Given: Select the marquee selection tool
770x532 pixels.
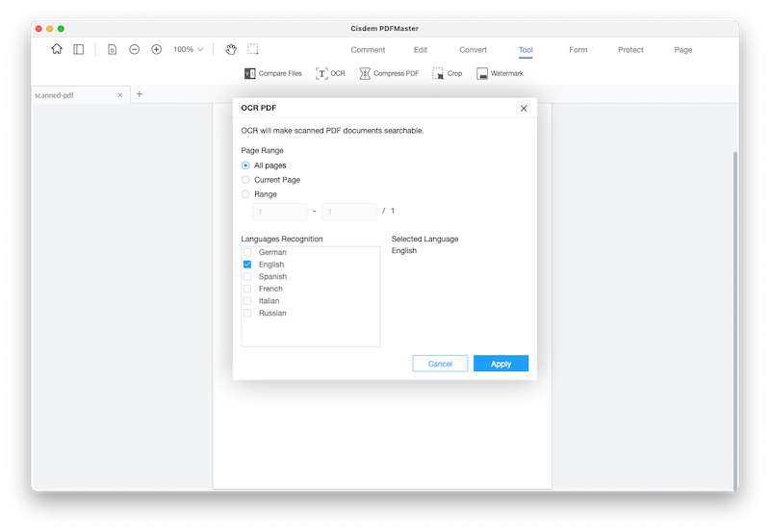Looking at the screenshot, I should pyautogui.click(x=253, y=49).
